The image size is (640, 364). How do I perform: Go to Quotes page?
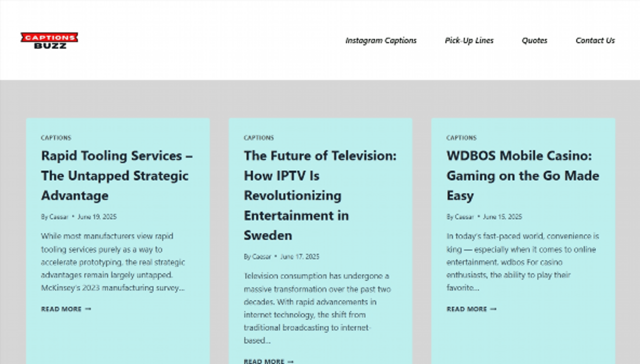point(534,40)
